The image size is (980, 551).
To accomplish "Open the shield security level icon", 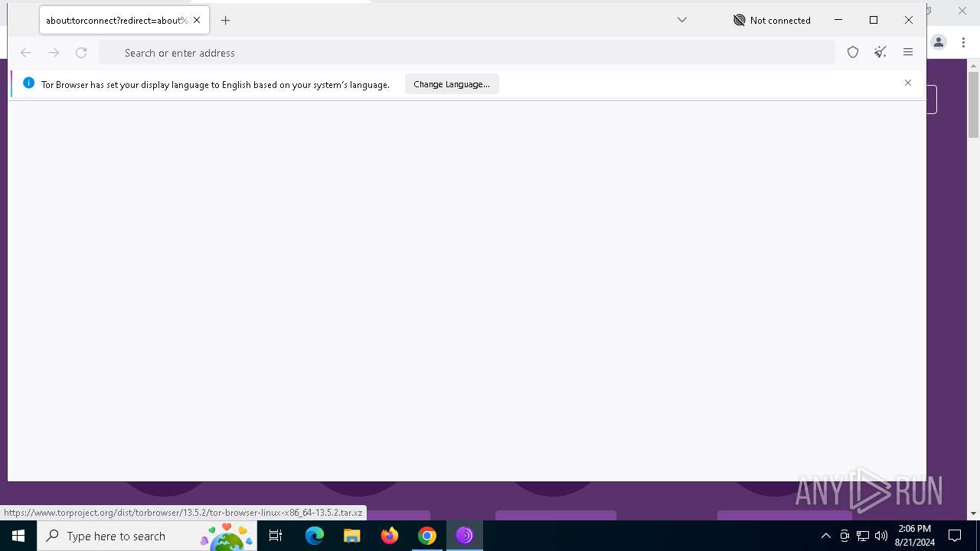I will (x=853, y=53).
